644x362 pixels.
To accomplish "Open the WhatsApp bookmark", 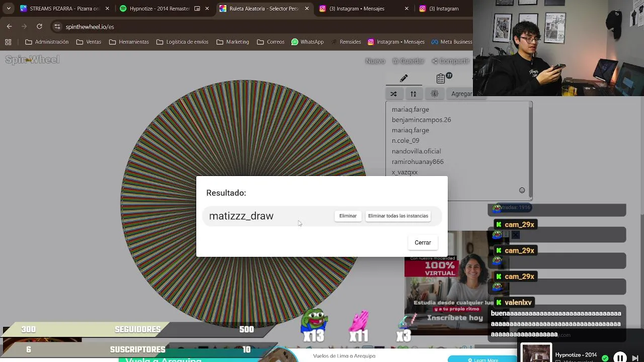I will (307, 42).
